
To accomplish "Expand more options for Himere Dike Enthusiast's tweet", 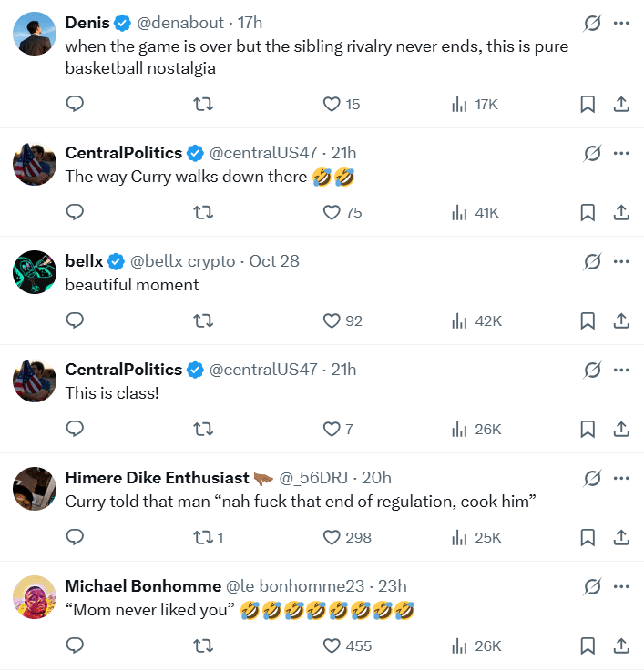I will (621, 478).
